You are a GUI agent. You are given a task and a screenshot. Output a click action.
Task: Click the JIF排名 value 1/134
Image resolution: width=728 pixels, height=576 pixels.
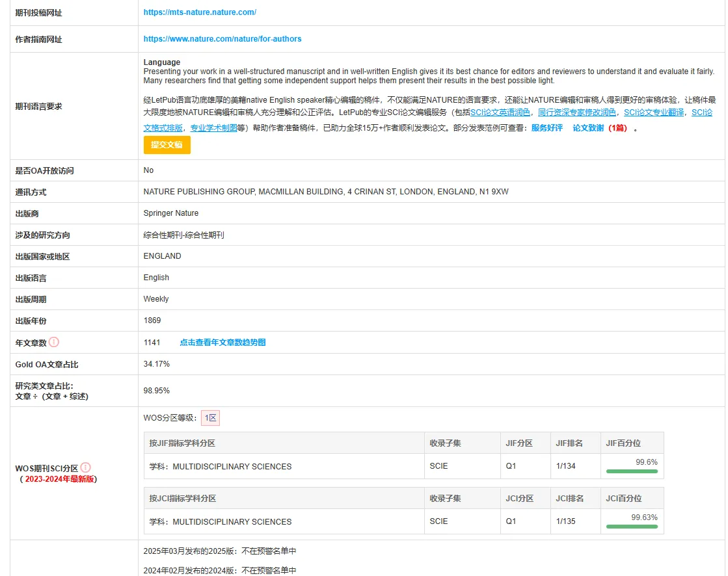click(x=566, y=466)
